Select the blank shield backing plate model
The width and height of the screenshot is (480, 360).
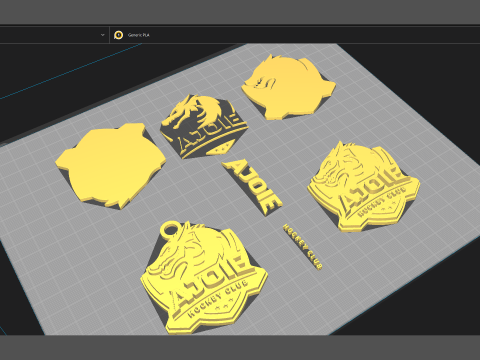[x=110, y=166]
